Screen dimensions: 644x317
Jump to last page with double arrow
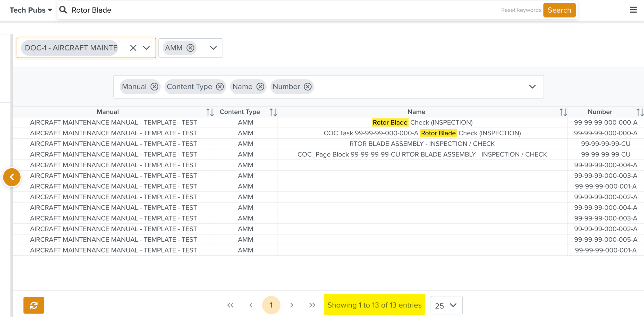click(312, 305)
